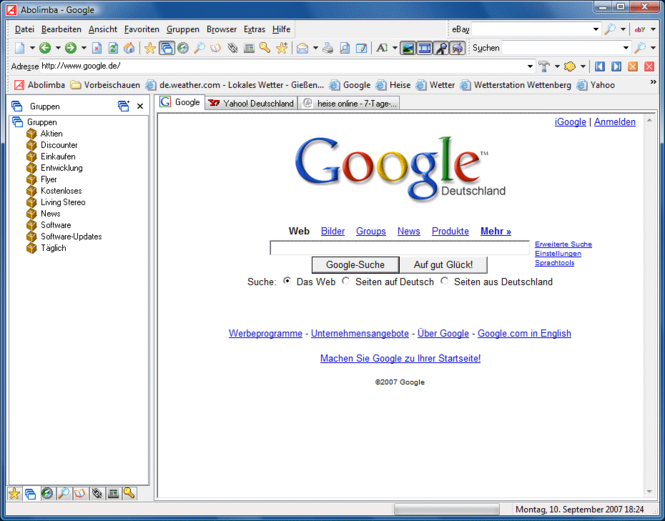Click the chain links icon in top toolbar
The image size is (665, 521).
click(232, 48)
